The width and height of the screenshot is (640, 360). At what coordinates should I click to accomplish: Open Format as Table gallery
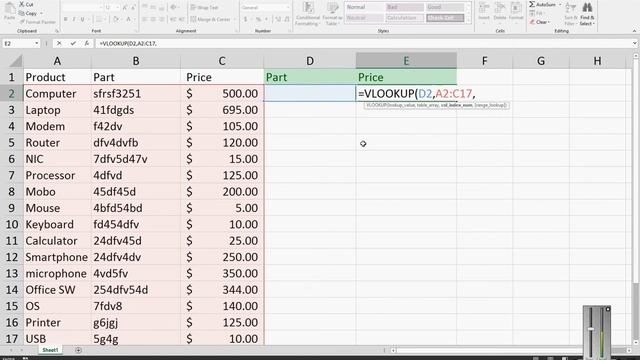pos(332,14)
